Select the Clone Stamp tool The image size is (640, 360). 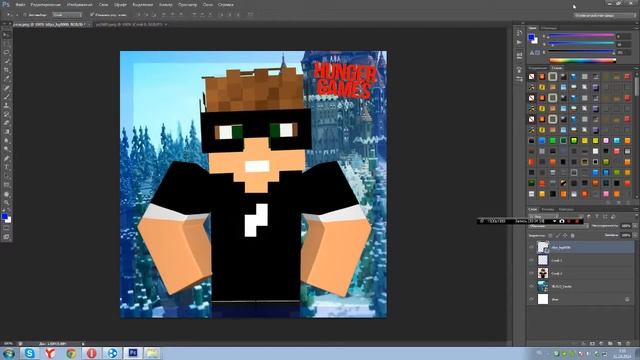click(6, 105)
